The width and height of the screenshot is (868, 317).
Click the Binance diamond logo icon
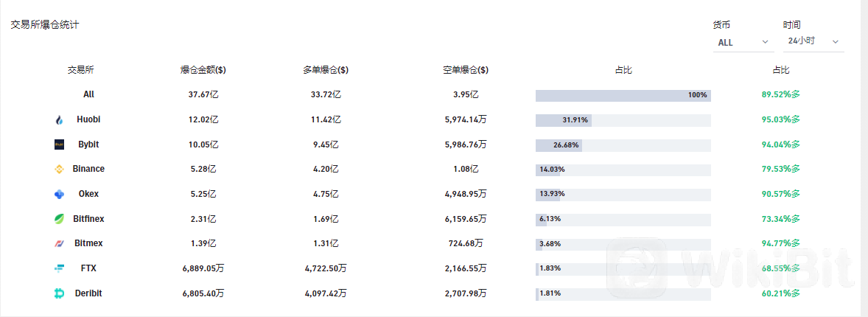59,169
